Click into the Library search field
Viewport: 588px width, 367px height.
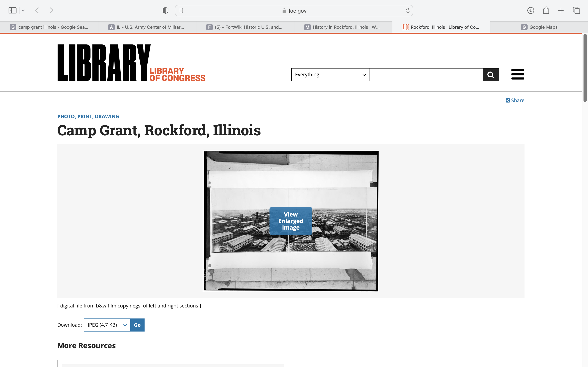click(426, 75)
